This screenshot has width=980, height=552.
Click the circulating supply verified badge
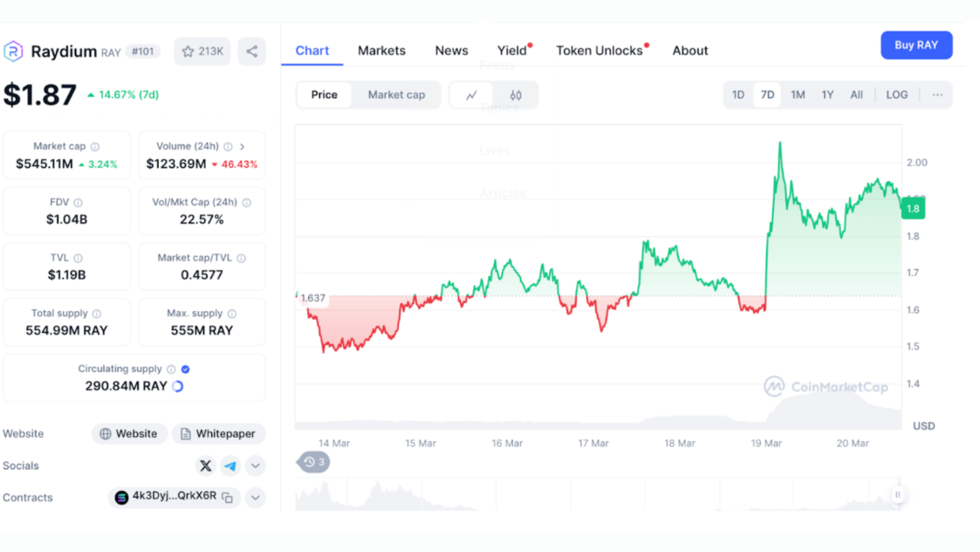point(185,369)
